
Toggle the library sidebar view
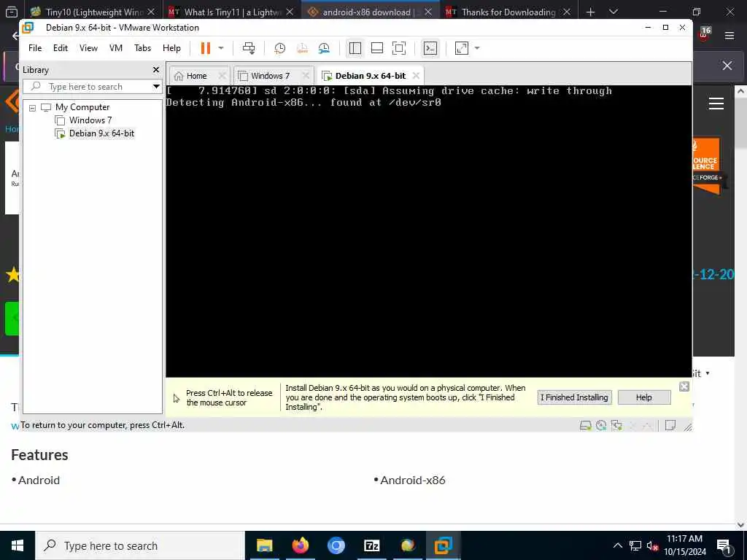tap(355, 48)
